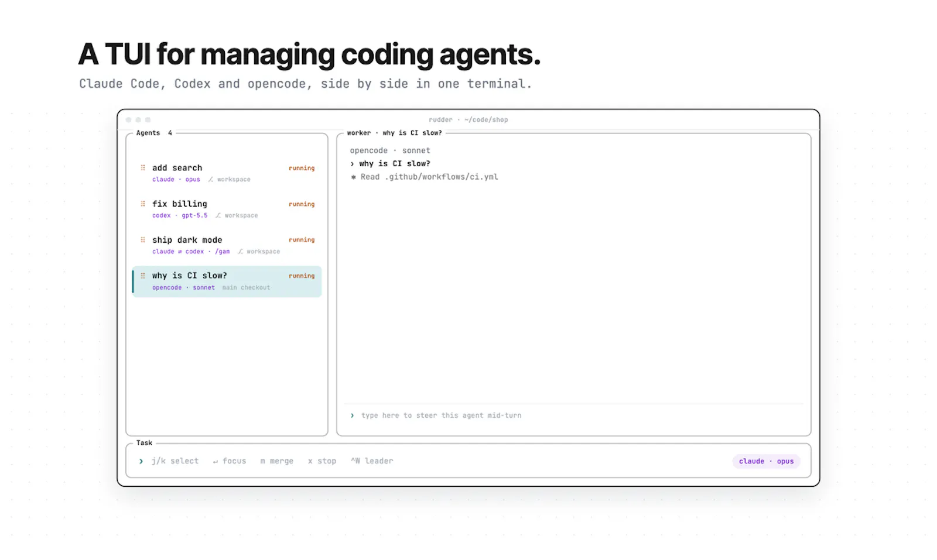Click the claude · opus label under add search
937x560 pixels.
point(176,180)
